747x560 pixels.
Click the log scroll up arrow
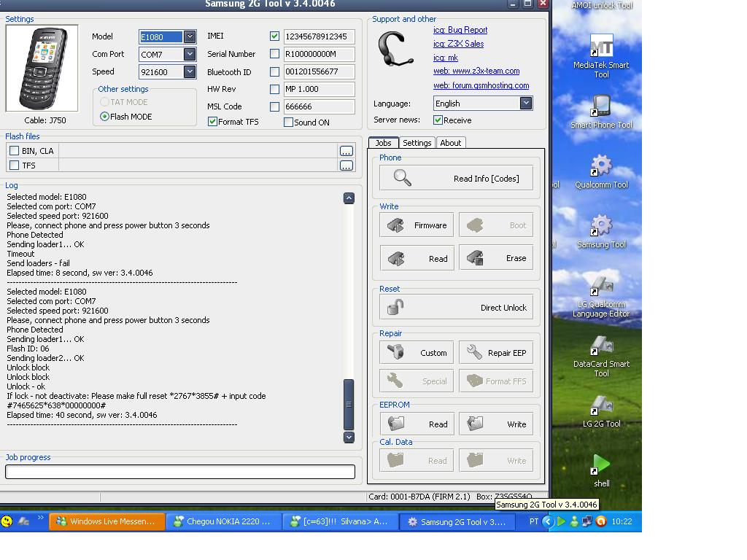[349, 198]
